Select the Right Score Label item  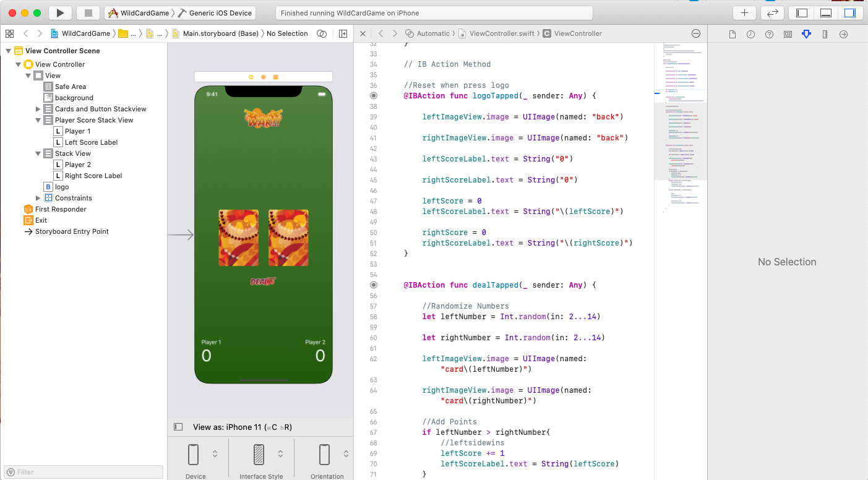point(93,176)
